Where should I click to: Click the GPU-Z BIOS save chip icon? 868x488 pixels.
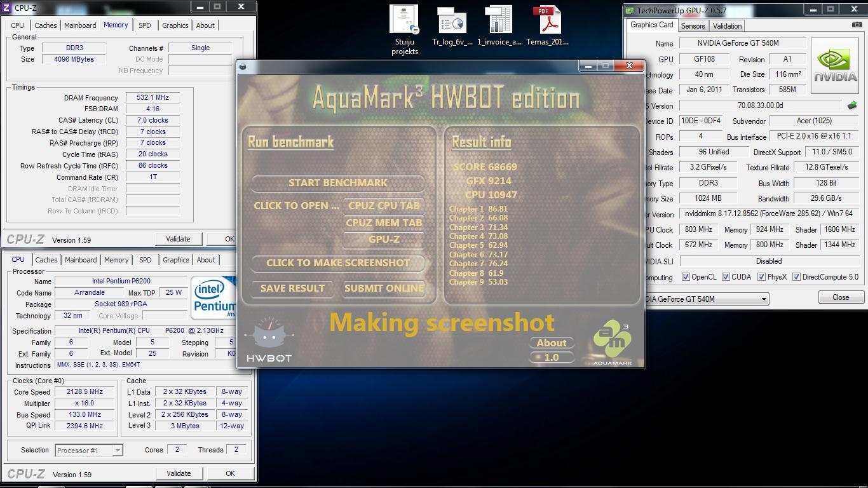(852, 105)
